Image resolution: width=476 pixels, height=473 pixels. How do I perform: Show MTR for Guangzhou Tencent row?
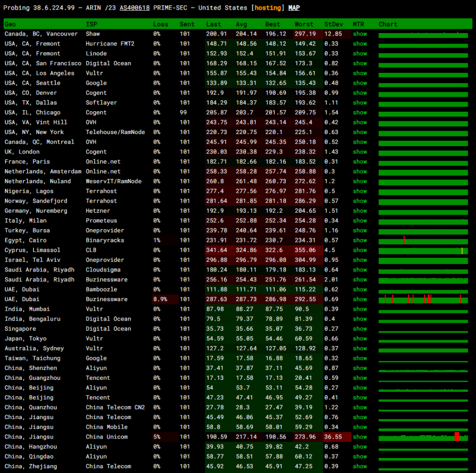[x=360, y=378]
